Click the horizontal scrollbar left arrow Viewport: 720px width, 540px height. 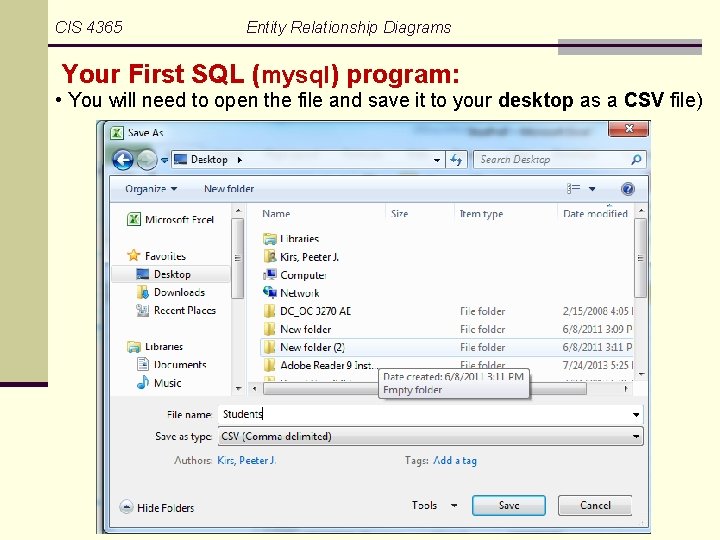tap(255, 388)
